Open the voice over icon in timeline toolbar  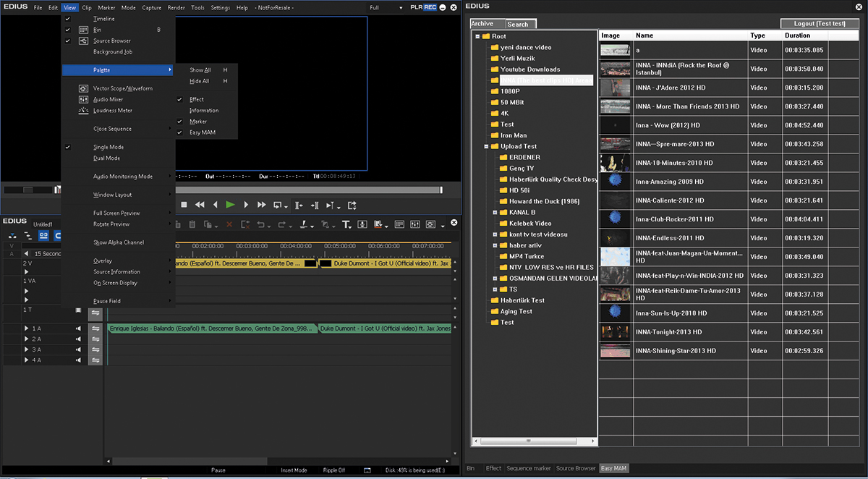click(x=362, y=225)
